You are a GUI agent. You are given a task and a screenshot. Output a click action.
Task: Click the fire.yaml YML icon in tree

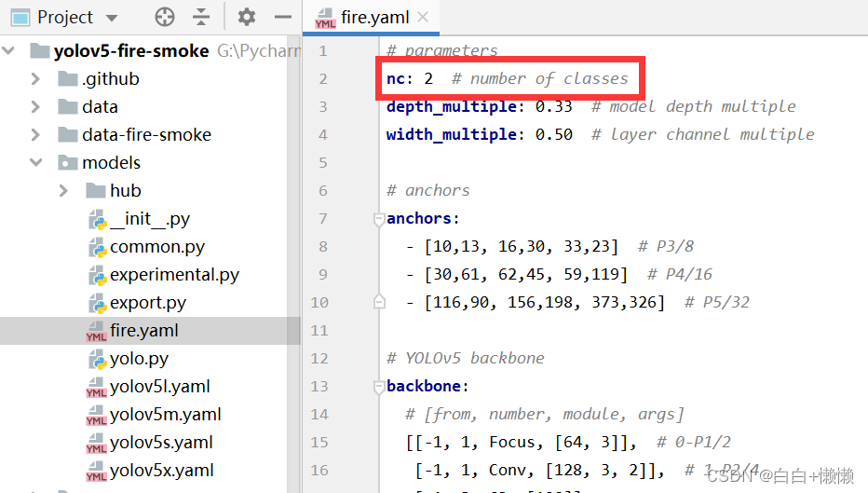point(96,331)
